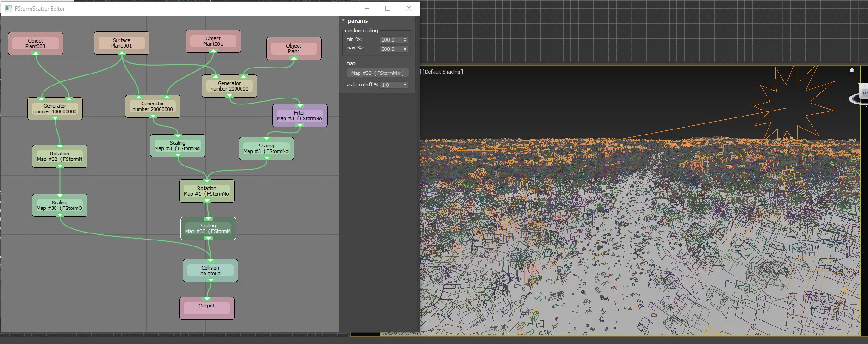Click the scale cutoff % spinner arrows
The image size is (868, 344).
coord(405,85)
